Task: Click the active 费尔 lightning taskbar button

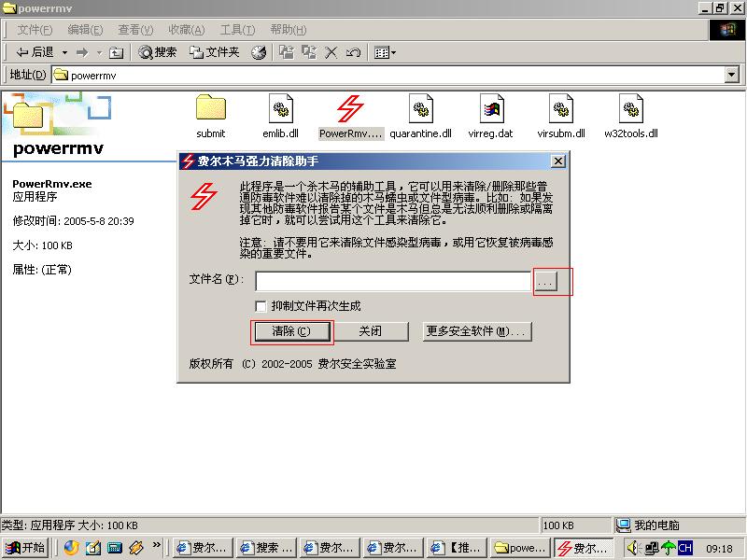Action: point(584,548)
